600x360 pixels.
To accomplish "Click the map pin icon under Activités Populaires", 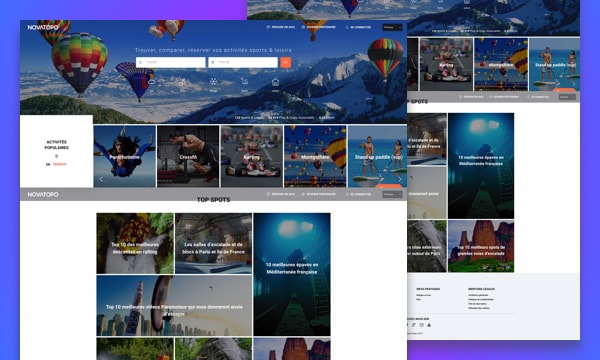I will coord(57,156).
